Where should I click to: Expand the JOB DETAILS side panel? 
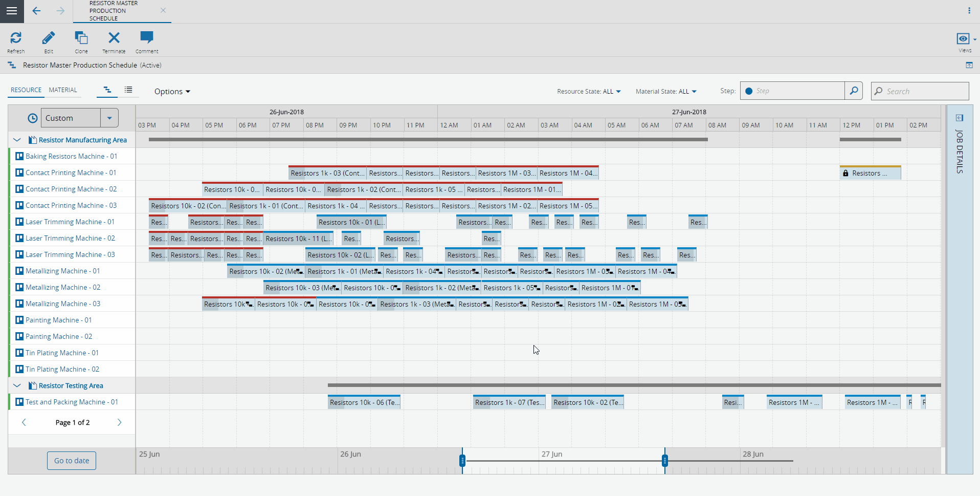(x=960, y=118)
